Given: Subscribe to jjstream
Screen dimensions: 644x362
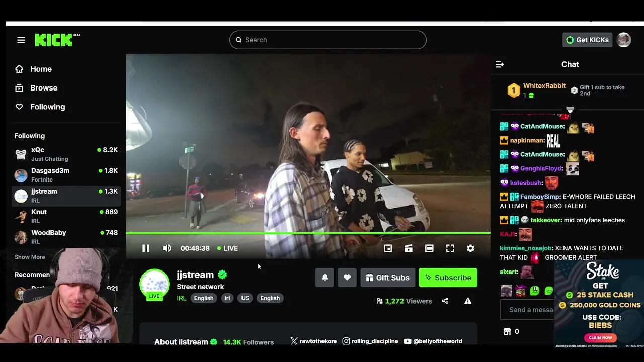Looking at the screenshot, I should (448, 278).
